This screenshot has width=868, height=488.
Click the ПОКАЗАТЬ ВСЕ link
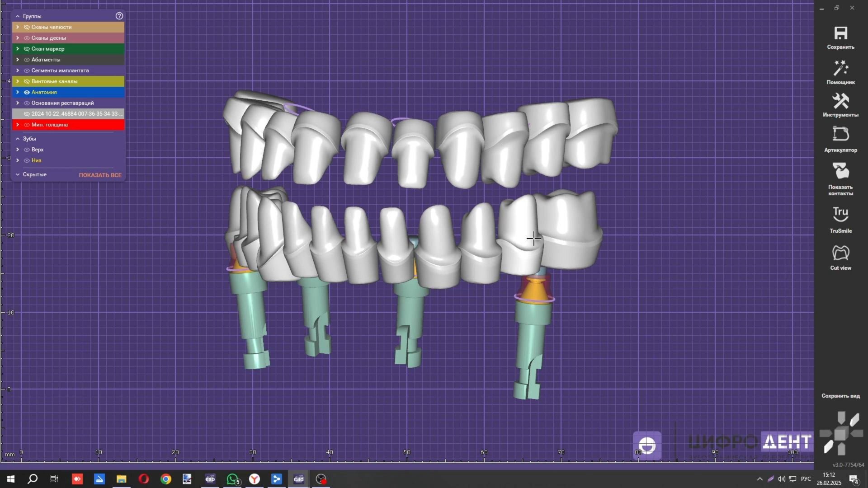100,175
